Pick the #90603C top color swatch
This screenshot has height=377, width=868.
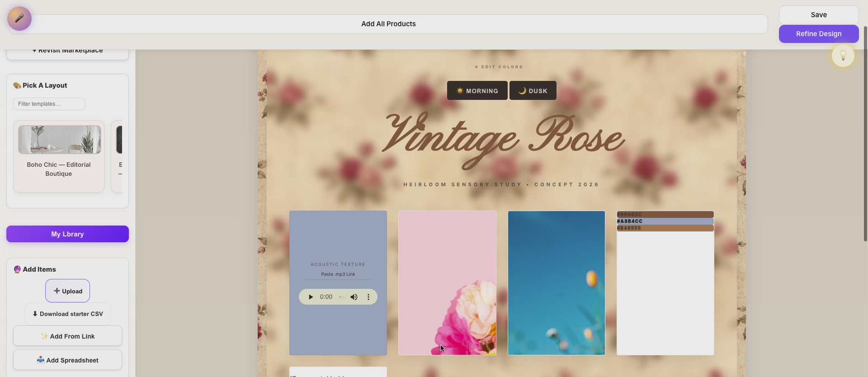(x=665, y=215)
